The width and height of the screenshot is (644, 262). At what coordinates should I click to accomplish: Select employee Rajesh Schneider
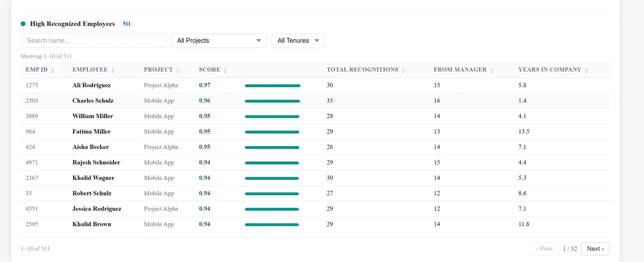(x=96, y=162)
